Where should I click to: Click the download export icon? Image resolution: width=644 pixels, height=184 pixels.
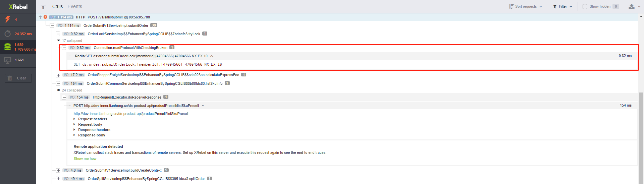(632, 6)
